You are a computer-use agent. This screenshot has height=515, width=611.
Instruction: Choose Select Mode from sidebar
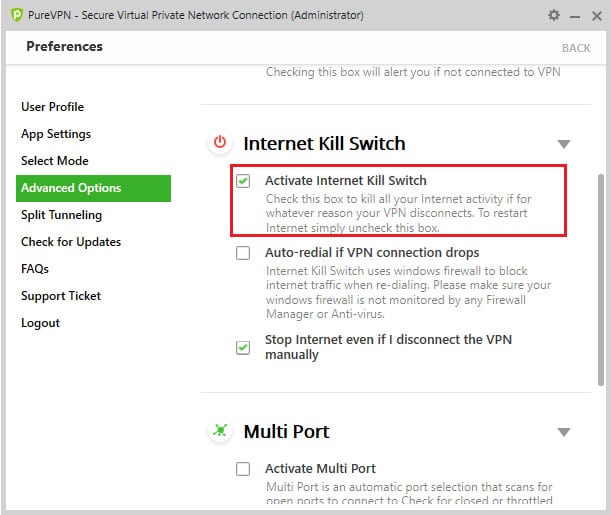[x=55, y=161]
